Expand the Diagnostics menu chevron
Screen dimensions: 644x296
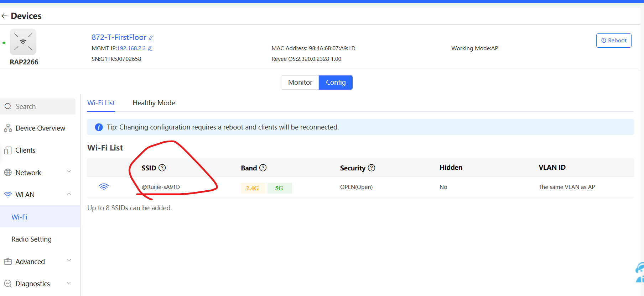pos(69,283)
